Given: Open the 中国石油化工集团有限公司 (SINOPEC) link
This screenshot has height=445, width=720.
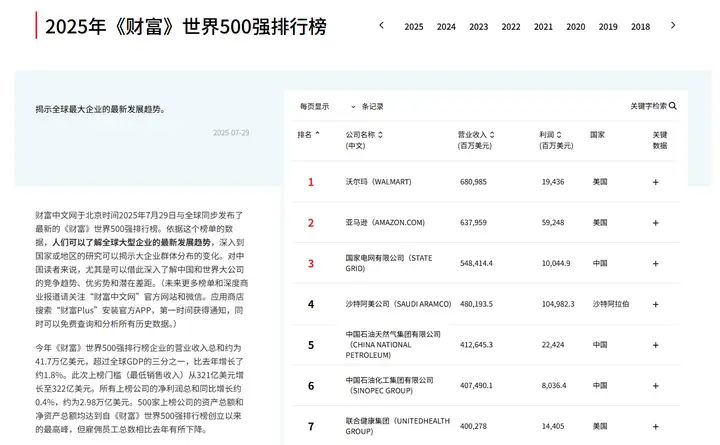Looking at the screenshot, I should (389, 385).
